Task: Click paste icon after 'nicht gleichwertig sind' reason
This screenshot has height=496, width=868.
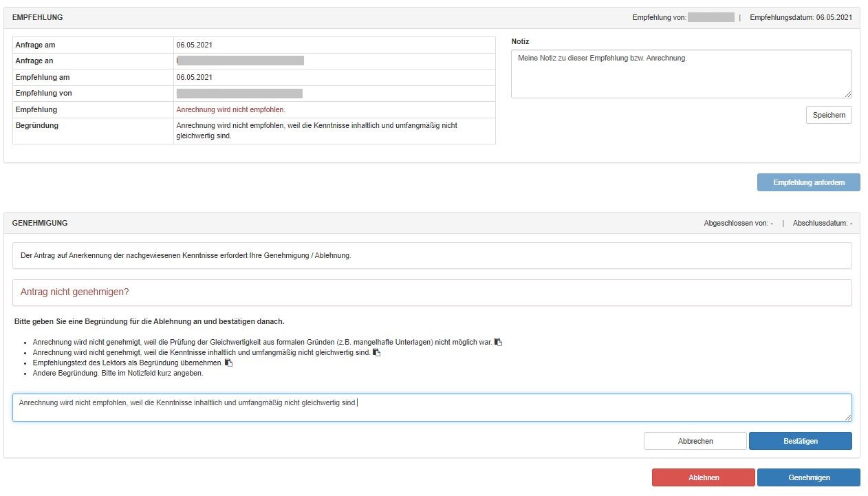Action: tap(376, 352)
